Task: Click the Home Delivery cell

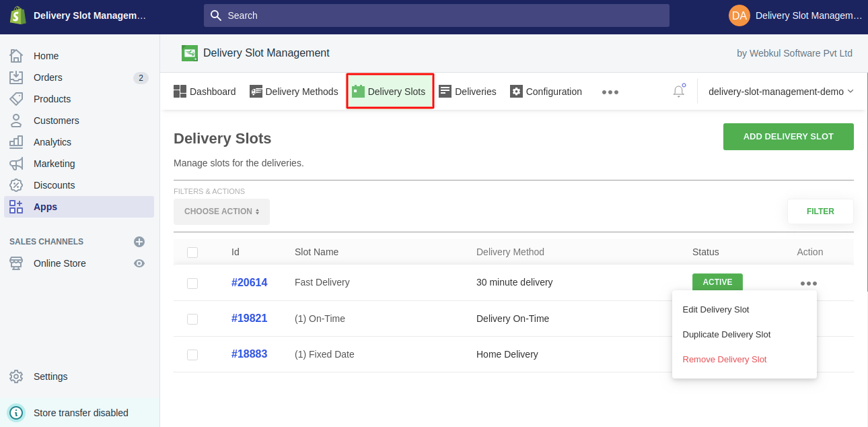Action: tap(507, 354)
